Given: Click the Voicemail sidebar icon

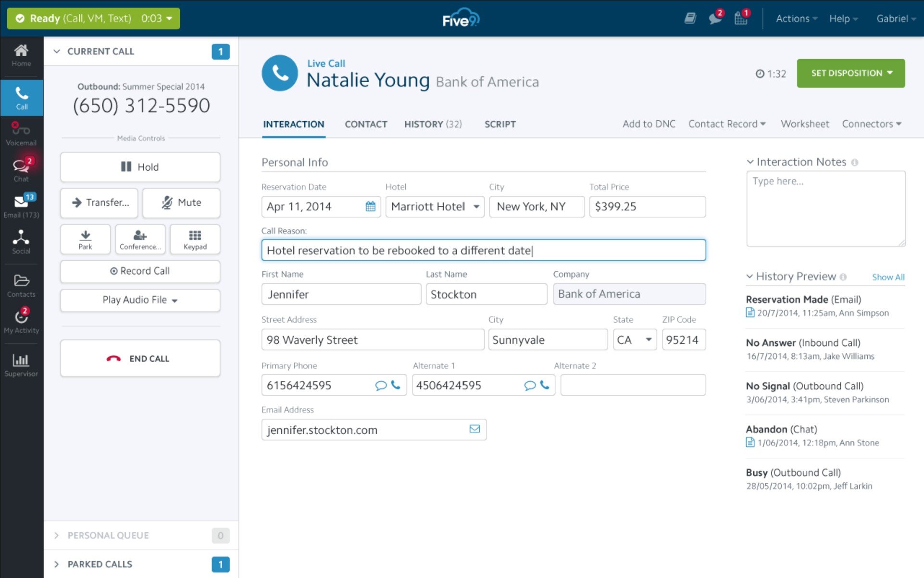Looking at the screenshot, I should pyautogui.click(x=21, y=133).
